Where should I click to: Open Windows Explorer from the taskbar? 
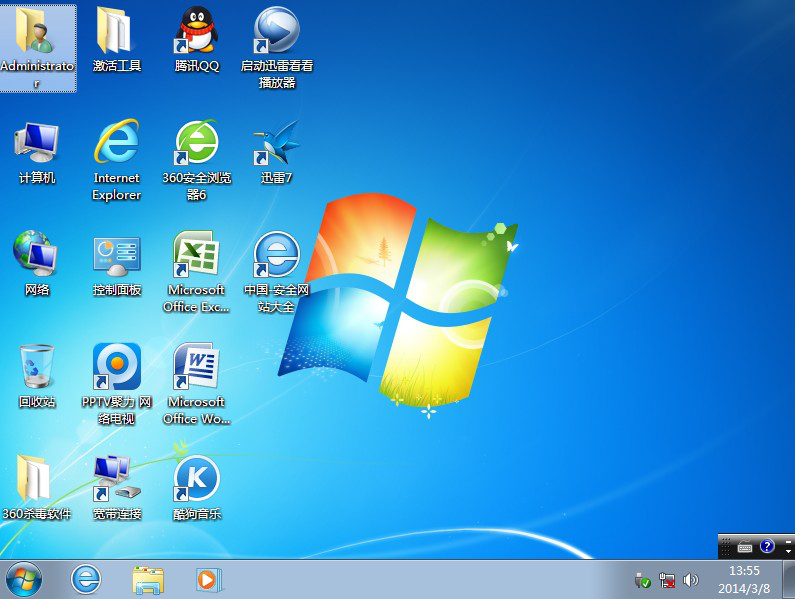pos(148,579)
